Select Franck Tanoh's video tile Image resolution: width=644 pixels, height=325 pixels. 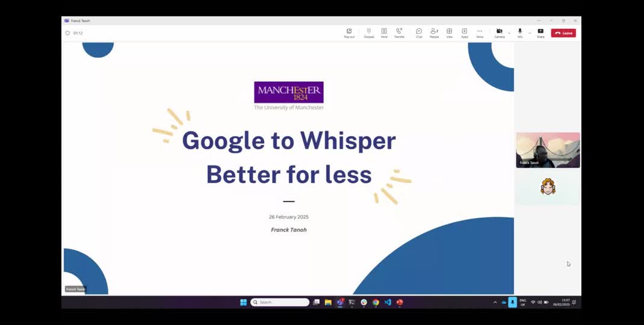(x=548, y=150)
